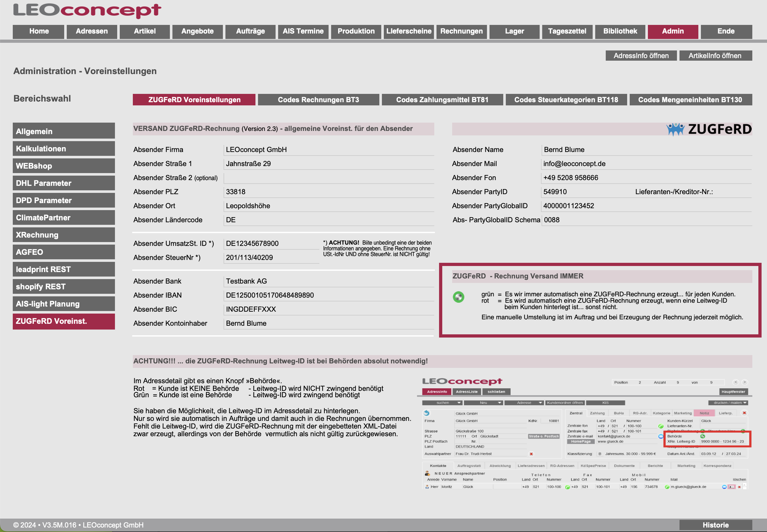The width and height of the screenshot is (767, 532).
Task: Switch to Aufträge
Action: [x=250, y=31]
